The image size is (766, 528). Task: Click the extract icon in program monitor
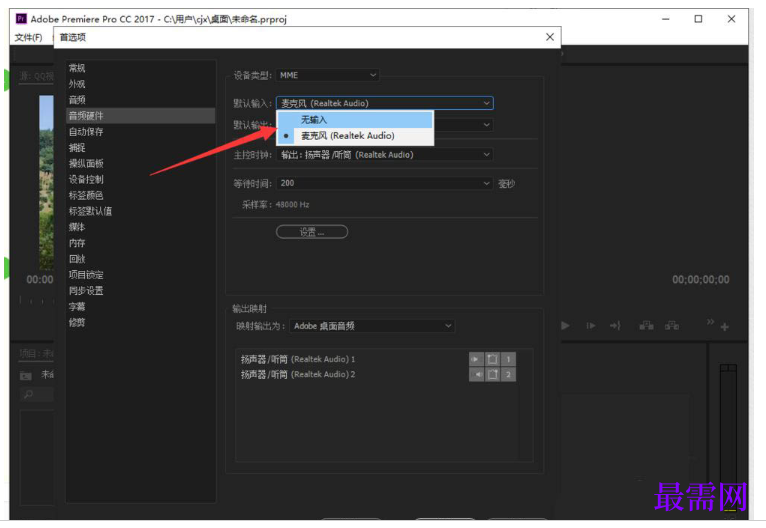(672, 325)
